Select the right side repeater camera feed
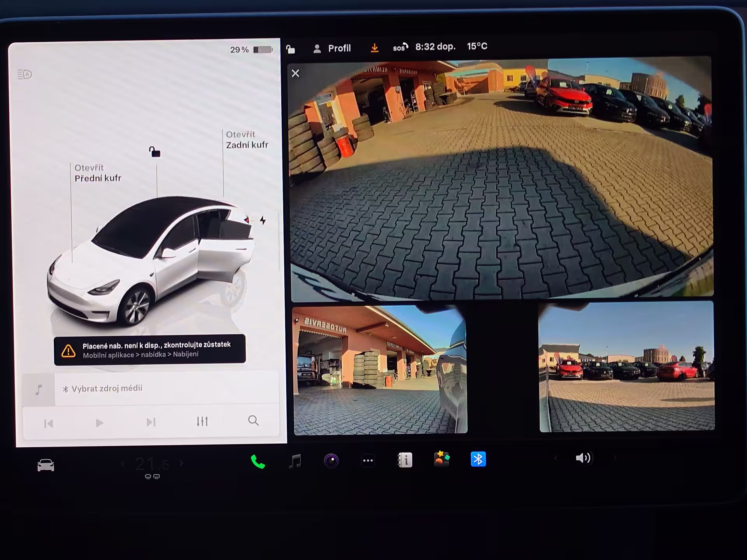Screen dimensions: 747x560 626,366
